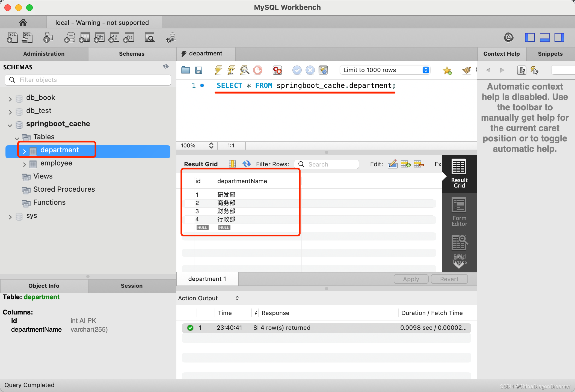The height and width of the screenshot is (392, 575).
Task: Open a script file in editor
Action: coord(186,70)
